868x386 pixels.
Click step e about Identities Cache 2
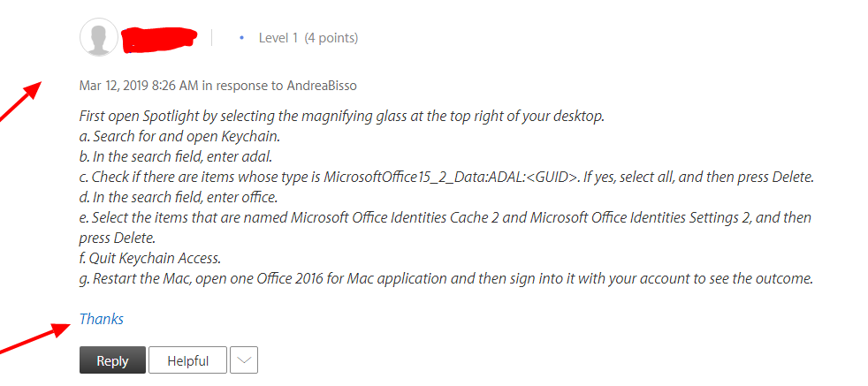[x=445, y=217]
